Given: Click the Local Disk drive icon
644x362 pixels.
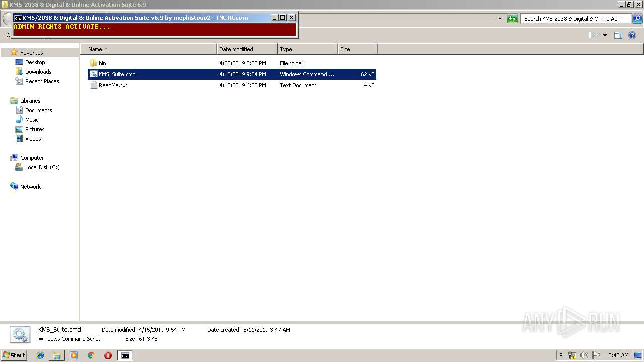Looking at the screenshot, I should (x=19, y=167).
